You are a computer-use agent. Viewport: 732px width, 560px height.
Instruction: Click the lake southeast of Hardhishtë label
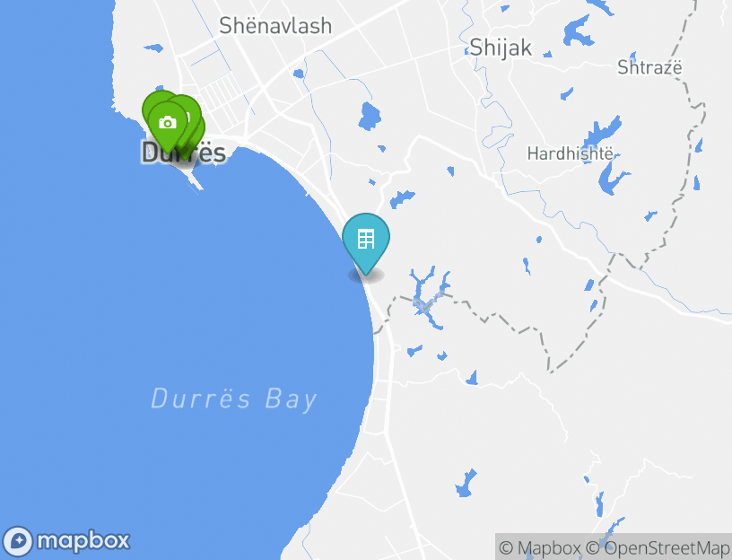click(x=613, y=178)
